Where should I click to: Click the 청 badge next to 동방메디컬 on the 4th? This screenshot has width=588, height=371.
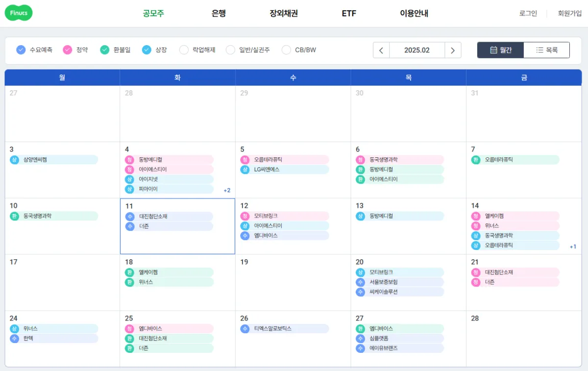[129, 160]
